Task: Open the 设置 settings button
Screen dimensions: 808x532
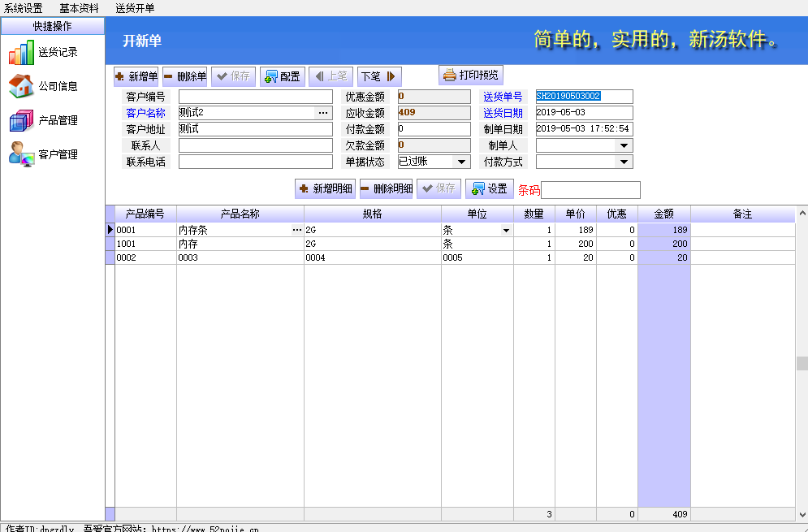Action: [x=490, y=188]
